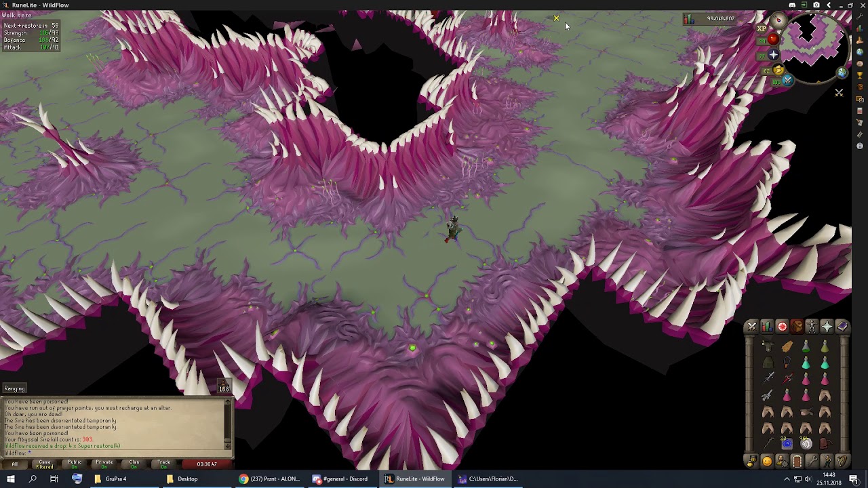Select the Inventory backpack tab
Image resolution: width=868 pixels, height=488 pixels.
tap(797, 326)
